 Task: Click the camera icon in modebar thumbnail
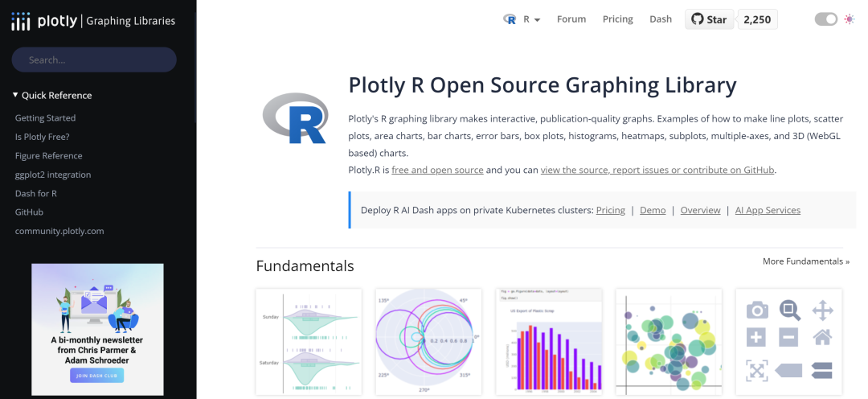pyautogui.click(x=757, y=310)
